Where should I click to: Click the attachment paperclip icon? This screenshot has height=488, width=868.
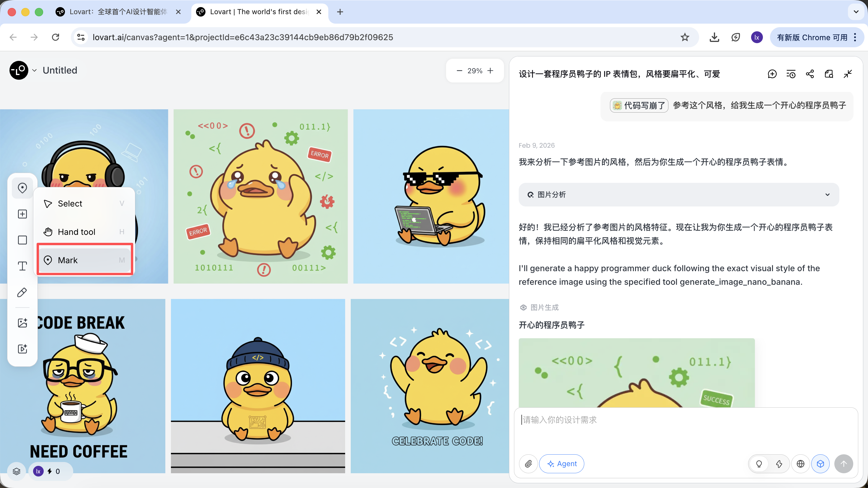[x=528, y=464]
